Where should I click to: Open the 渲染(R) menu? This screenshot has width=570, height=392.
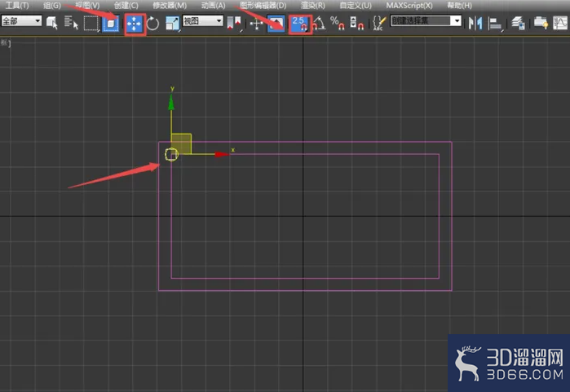[x=313, y=6]
